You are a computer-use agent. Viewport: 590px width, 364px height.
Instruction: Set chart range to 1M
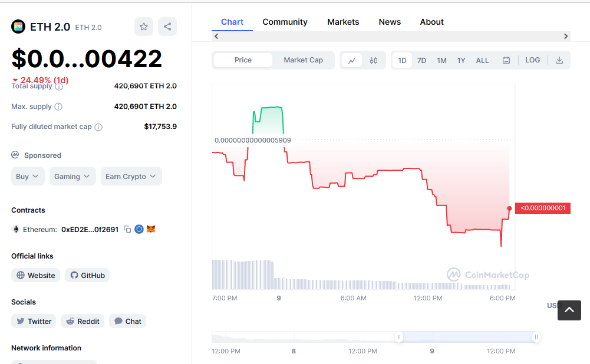[x=441, y=60]
